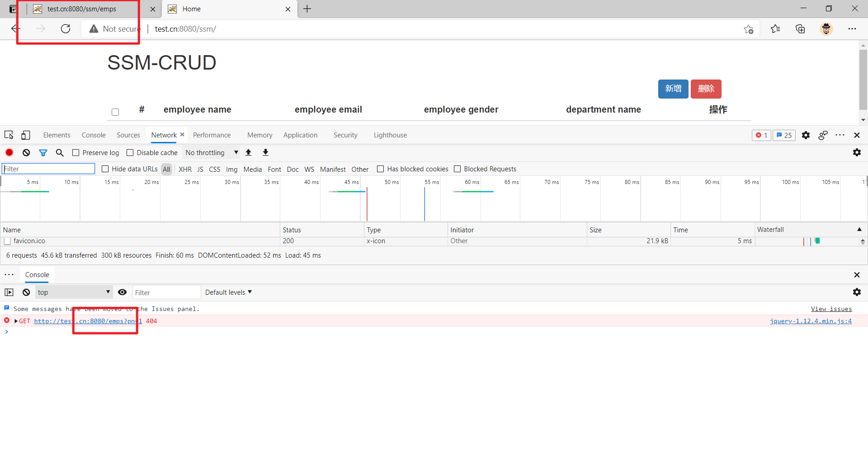Click the record network log button
The width and height of the screenshot is (868, 471).
9,153
